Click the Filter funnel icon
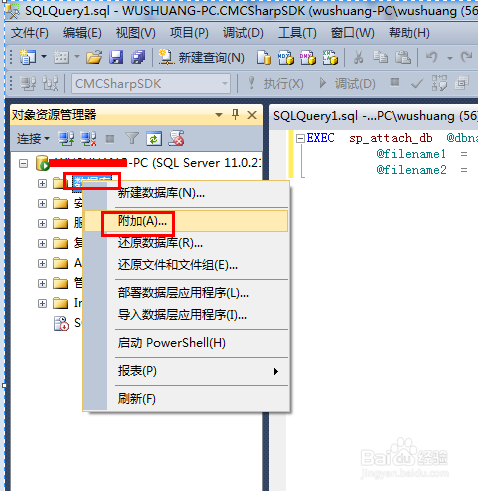Viewport: 478px width, 491px height. [132, 138]
